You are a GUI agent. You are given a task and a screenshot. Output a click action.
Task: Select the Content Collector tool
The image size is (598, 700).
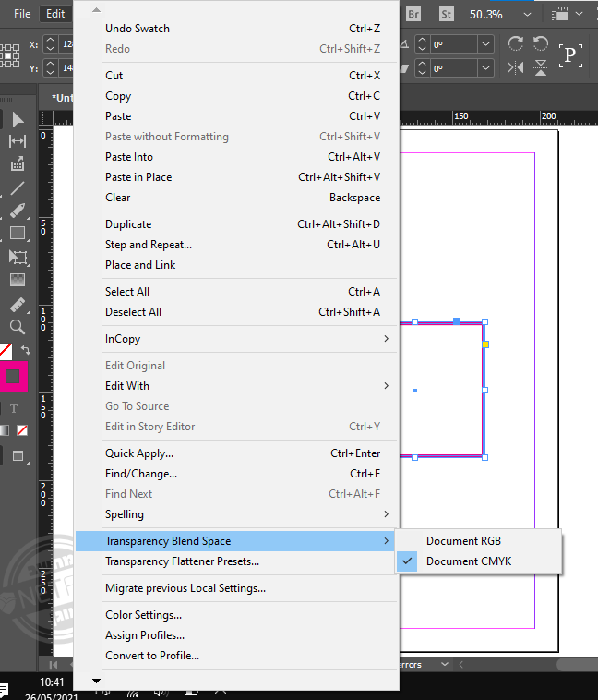(18, 163)
